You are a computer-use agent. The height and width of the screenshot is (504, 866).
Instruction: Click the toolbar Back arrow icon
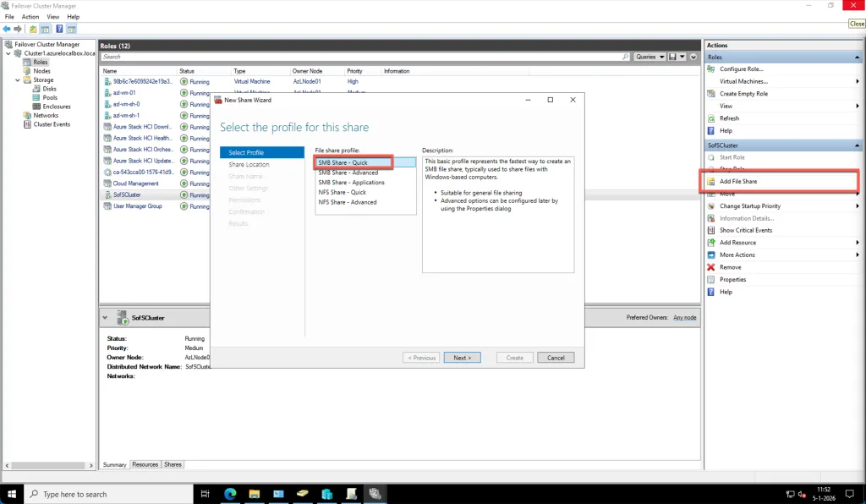click(x=7, y=29)
